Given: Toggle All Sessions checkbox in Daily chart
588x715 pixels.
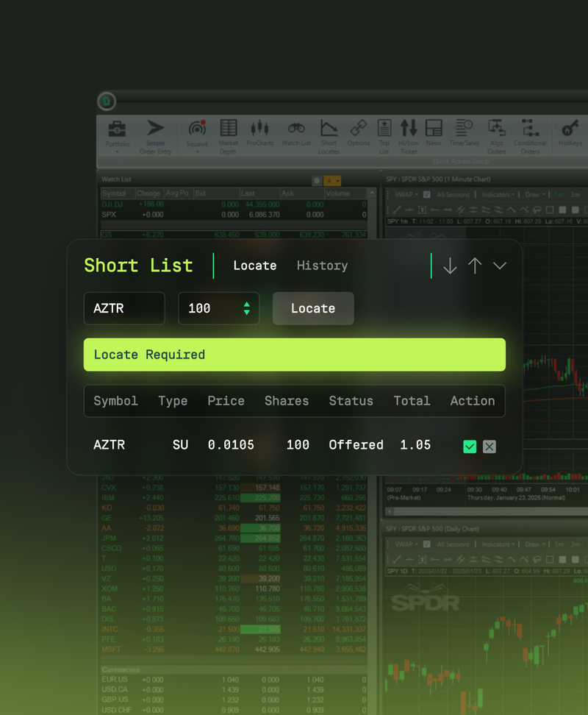Looking at the screenshot, I should pyautogui.click(x=427, y=544).
